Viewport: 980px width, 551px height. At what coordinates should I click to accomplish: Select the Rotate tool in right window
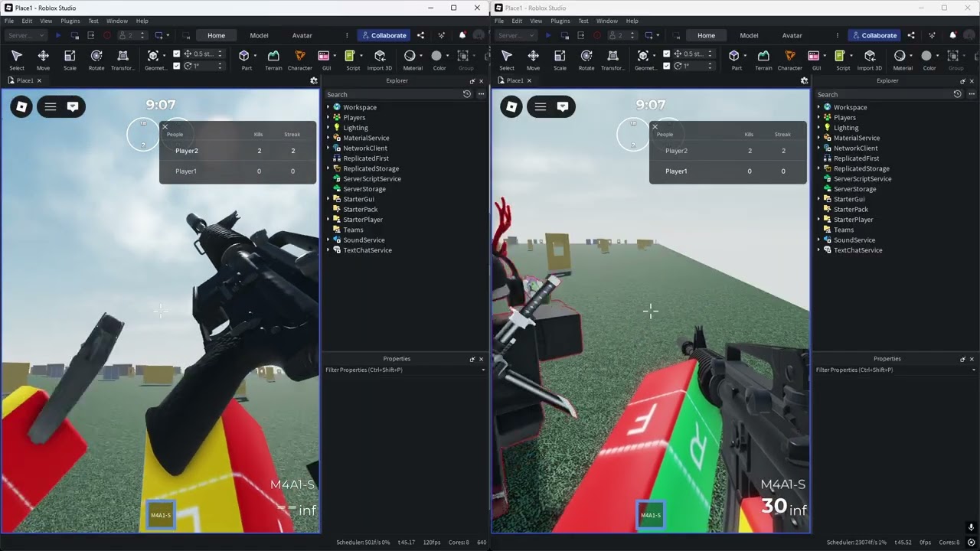pos(586,60)
